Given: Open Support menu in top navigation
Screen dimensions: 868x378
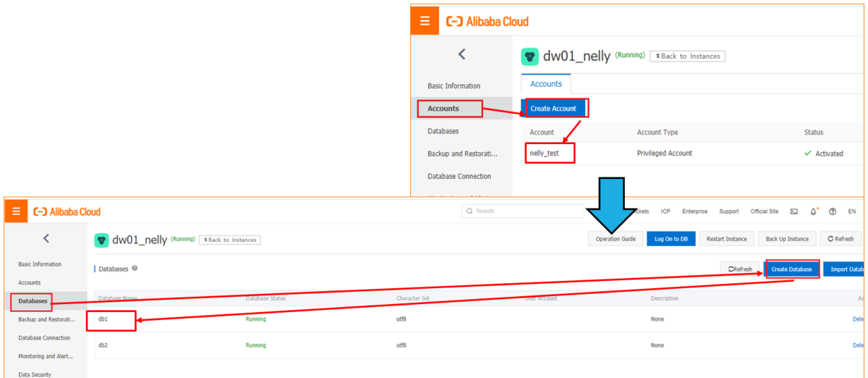Looking at the screenshot, I should point(729,211).
